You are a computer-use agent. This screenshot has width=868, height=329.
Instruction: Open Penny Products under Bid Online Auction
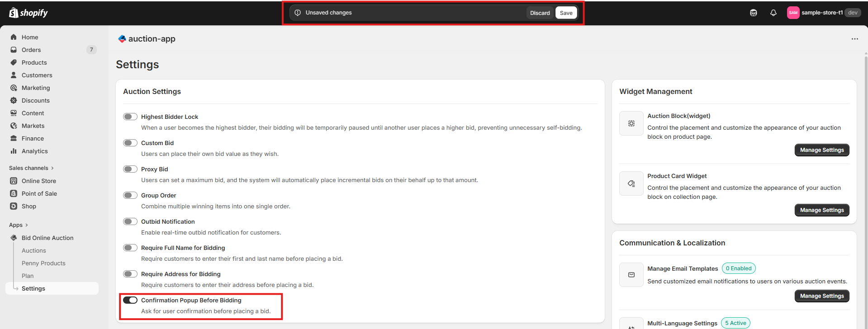coord(43,263)
